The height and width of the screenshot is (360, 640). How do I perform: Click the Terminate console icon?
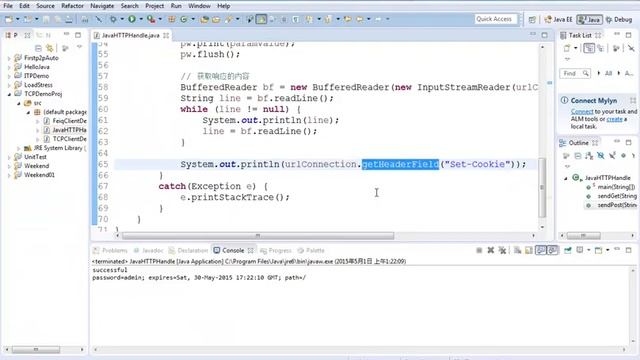point(479,250)
